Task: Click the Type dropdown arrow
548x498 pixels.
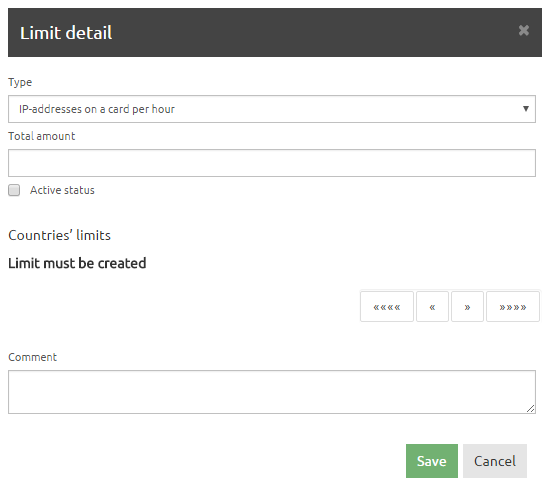Action: coord(525,109)
